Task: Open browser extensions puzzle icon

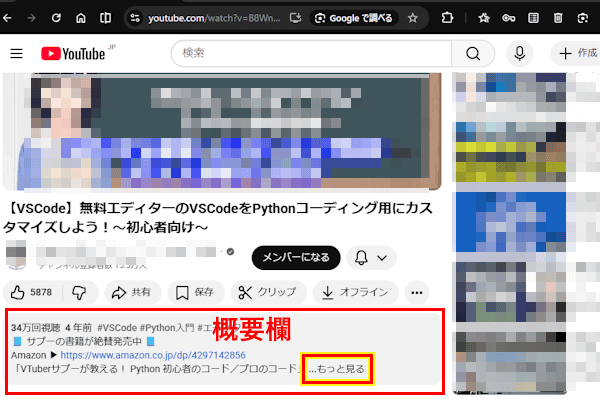Action: point(447,18)
